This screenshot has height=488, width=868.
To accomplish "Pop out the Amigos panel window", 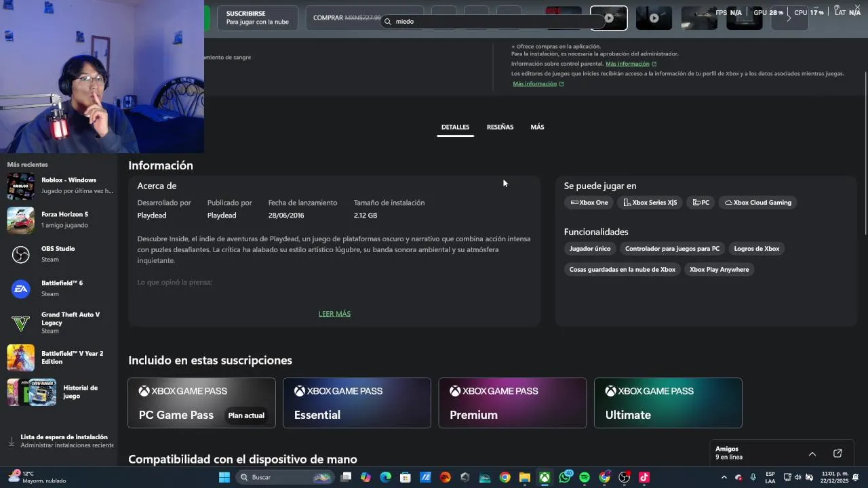I will (x=837, y=453).
